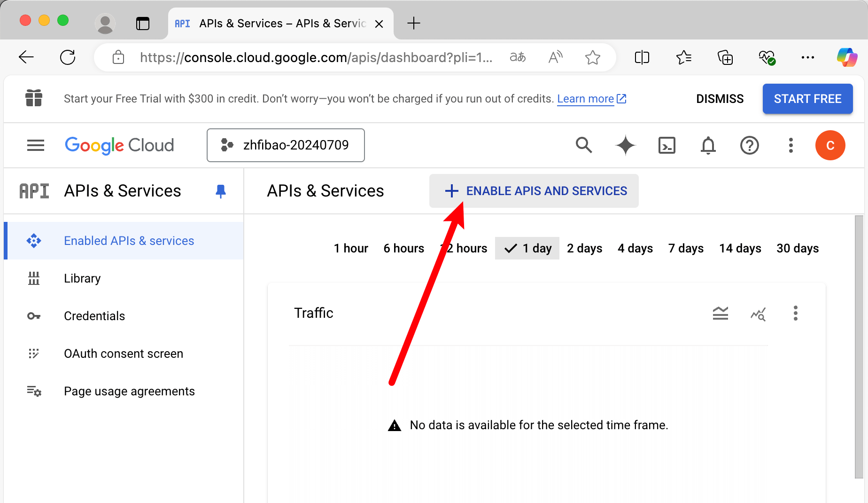Image resolution: width=868 pixels, height=503 pixels.
Task: Click the gift icon in free trial banner
Action: [x=34, y=98]
